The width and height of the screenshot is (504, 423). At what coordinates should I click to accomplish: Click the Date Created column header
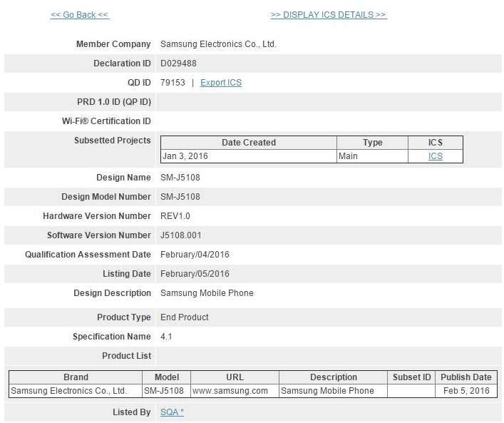(x=249, y=143)
